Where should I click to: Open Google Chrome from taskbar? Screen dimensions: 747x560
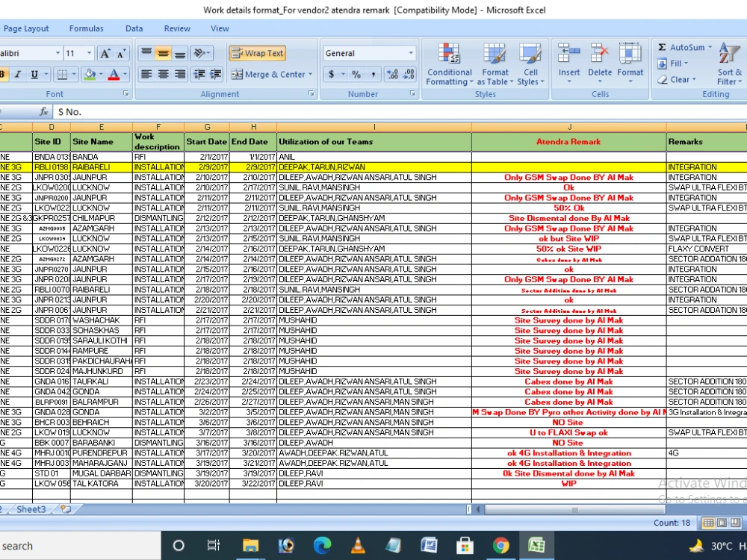pos(500,546)
